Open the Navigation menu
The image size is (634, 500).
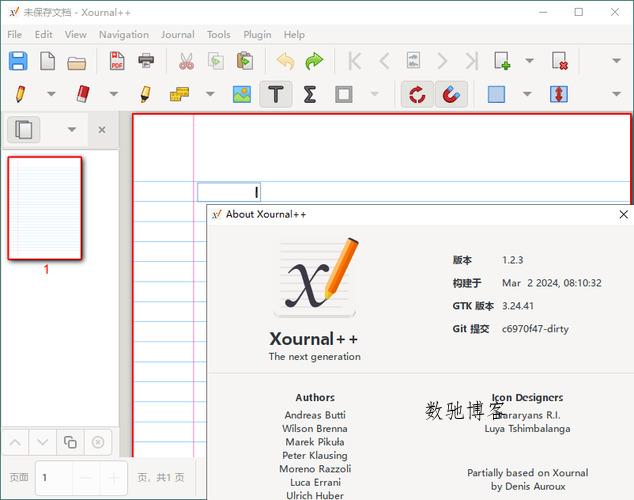point(124,35)
